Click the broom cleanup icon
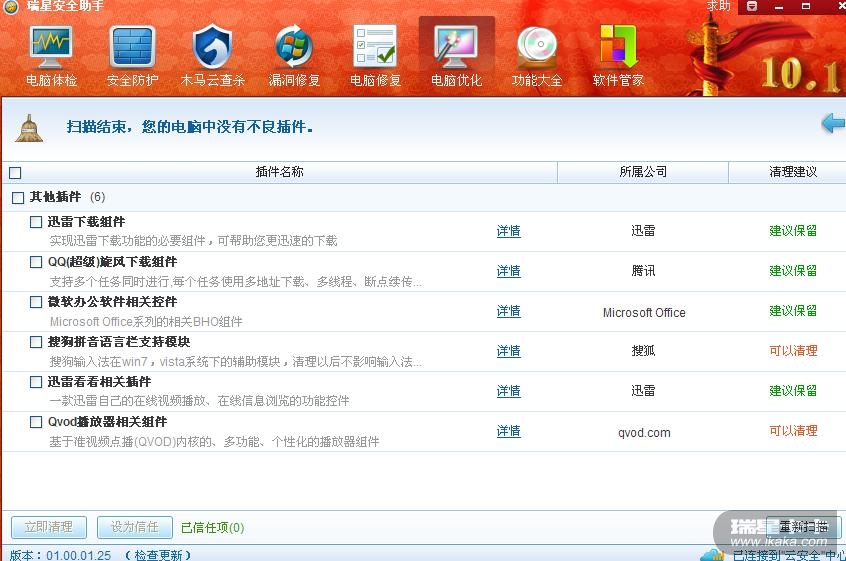The image size is (846, 561). tap(29, 128)
